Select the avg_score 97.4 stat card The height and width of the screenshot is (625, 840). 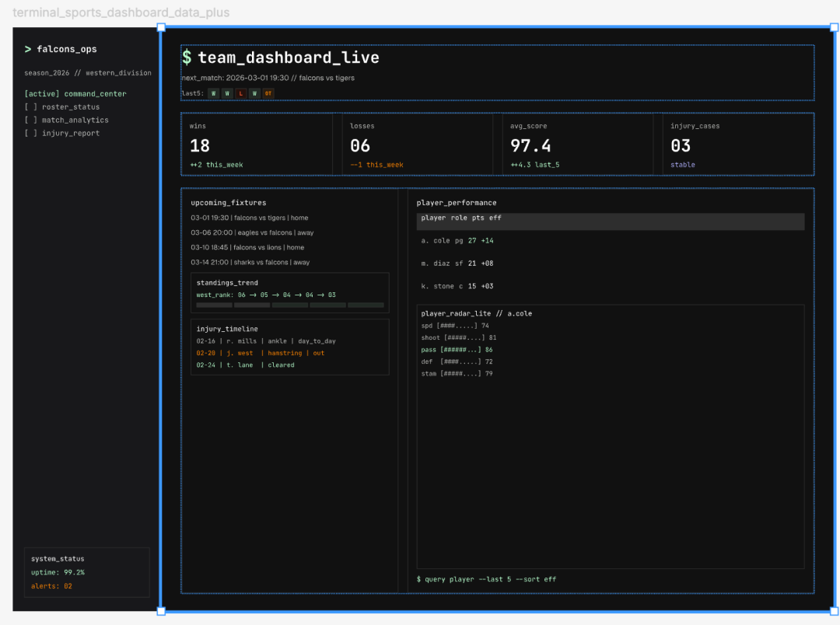pyautogui.click(x=577, y=145)
